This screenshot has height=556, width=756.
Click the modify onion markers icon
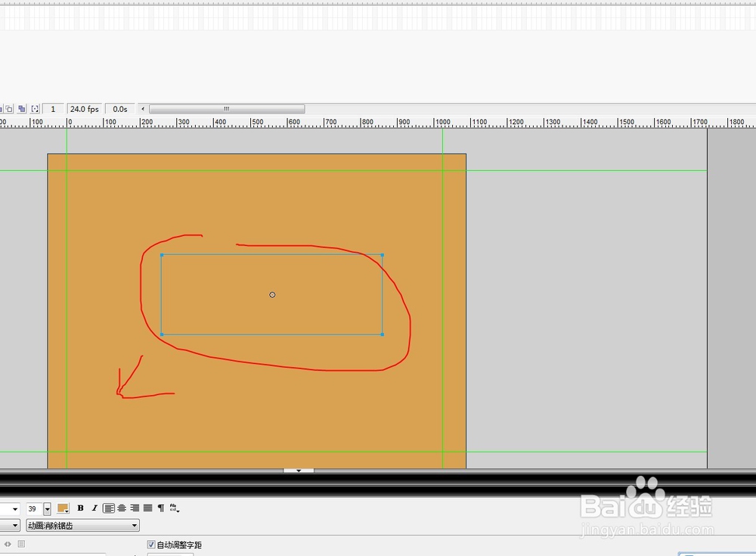click(x=35, y=109)
